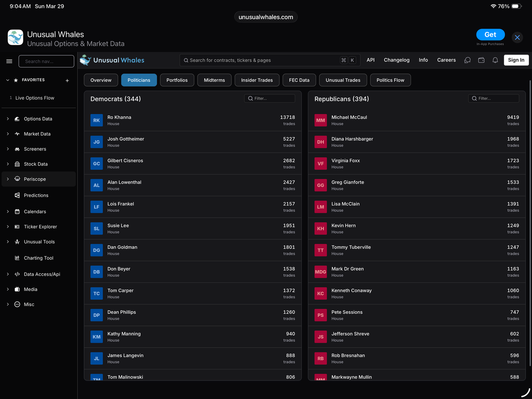Click the Unusual Whales app banner icon
This screenshot has width=532, height=399.
[x=15, y=37]
